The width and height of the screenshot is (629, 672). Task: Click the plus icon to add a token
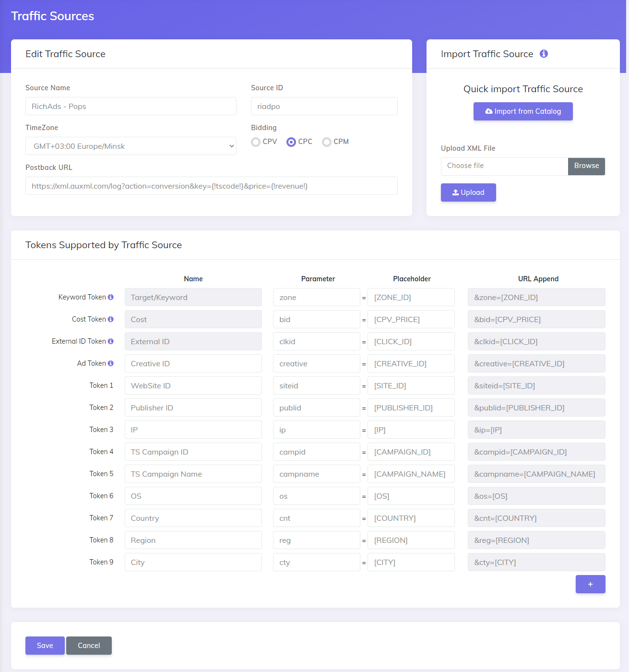(590, 584)
